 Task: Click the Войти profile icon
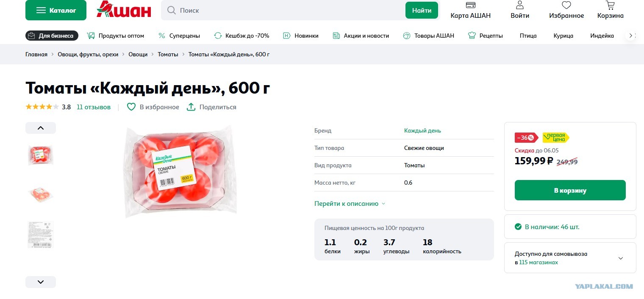click(520, 6)
